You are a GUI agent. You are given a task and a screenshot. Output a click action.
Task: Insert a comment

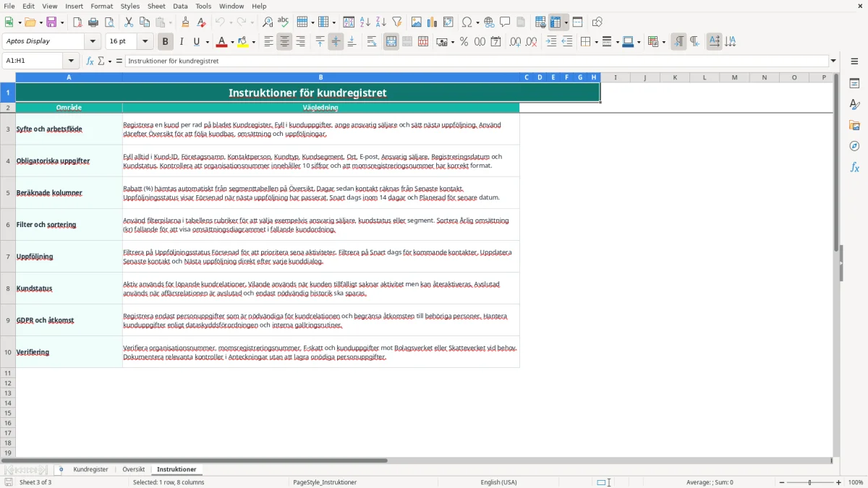click(x=506, y=22)
